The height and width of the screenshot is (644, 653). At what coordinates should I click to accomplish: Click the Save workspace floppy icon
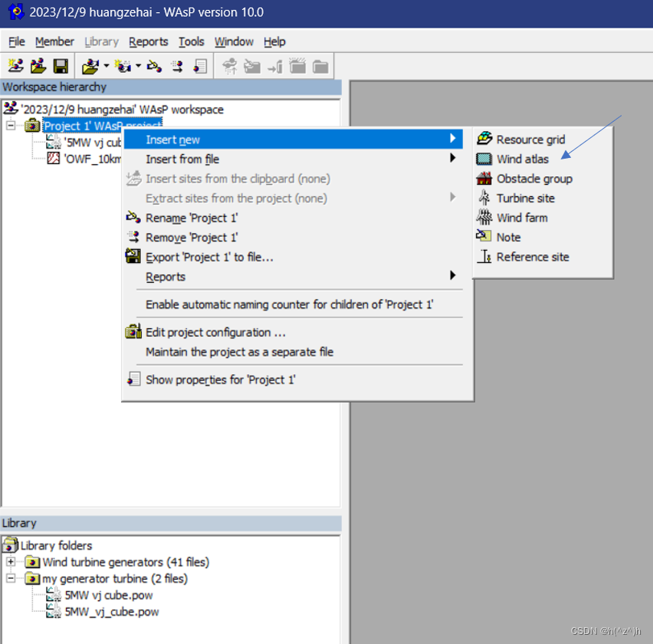(x=61, y=66)
